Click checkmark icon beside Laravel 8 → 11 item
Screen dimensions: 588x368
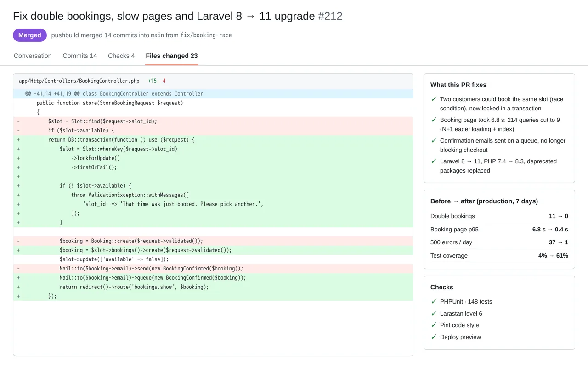click(434, 161)
